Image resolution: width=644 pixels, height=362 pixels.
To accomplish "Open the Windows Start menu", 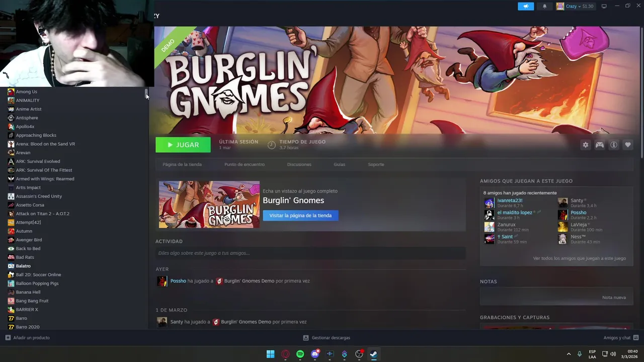I will tap(271, 354).
